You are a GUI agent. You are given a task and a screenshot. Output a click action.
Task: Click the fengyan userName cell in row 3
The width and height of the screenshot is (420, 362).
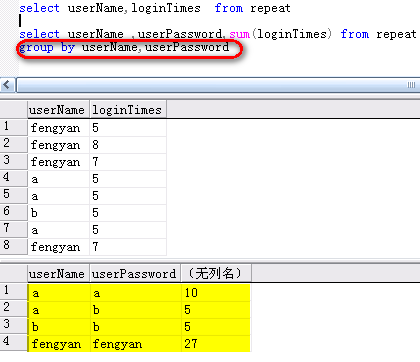click(58, 162)
